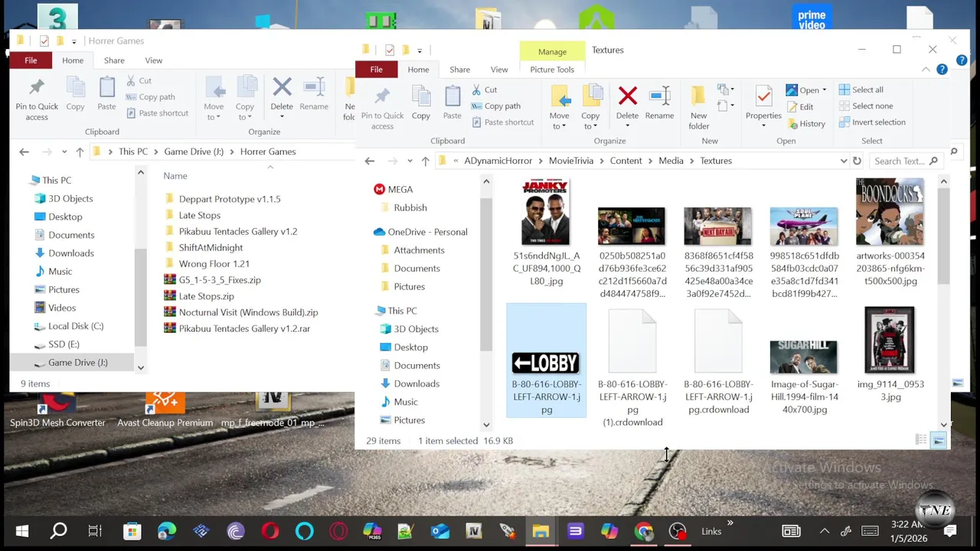Expand Horrer Games quick access toolbar dropdown
The image size is (980, 551).
coord(73,41)
